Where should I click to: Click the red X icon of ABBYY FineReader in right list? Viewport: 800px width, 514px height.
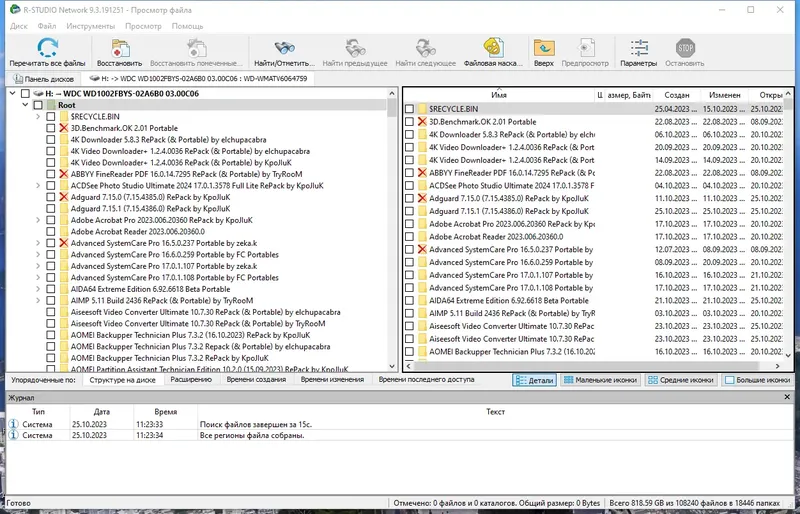point(422,173)
